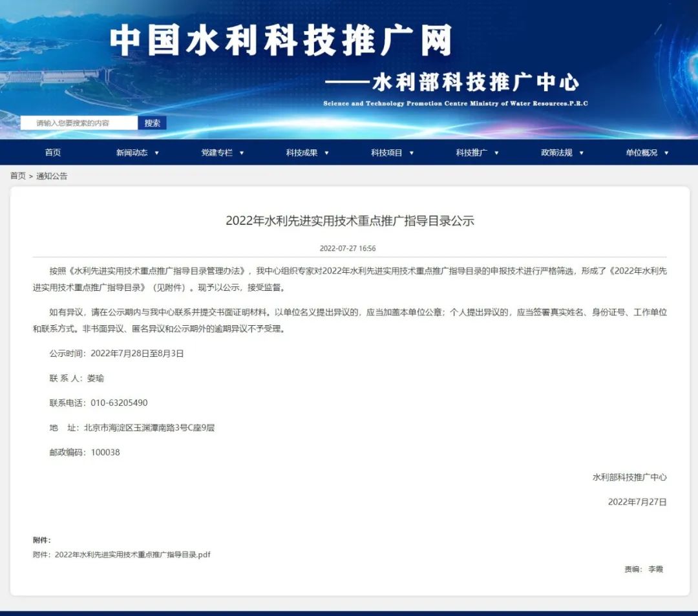Click phone number 010-63205490

120,403
